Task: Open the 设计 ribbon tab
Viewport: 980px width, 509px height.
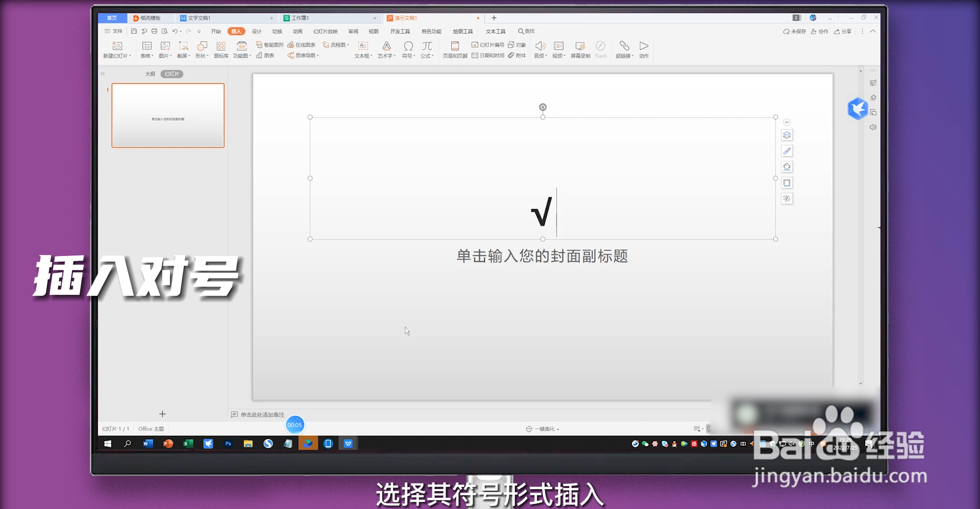Action: click(256, 31)
